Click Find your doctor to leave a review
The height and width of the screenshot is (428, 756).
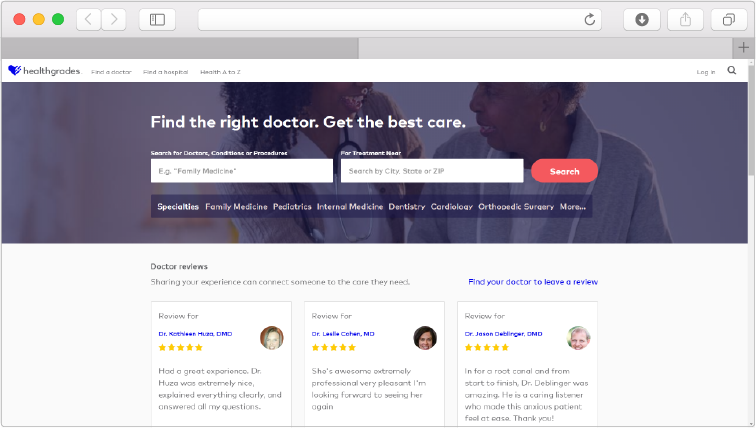pyautogui.click(x=533, y=282)
